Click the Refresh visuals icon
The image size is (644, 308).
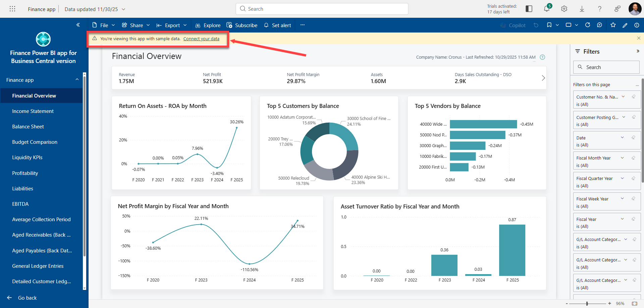click(588, 25)
